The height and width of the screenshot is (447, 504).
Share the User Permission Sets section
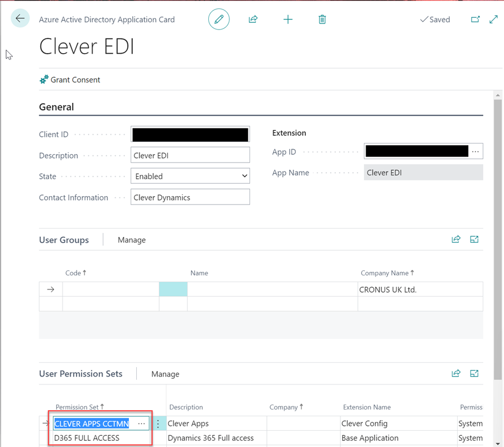(456, 373)
